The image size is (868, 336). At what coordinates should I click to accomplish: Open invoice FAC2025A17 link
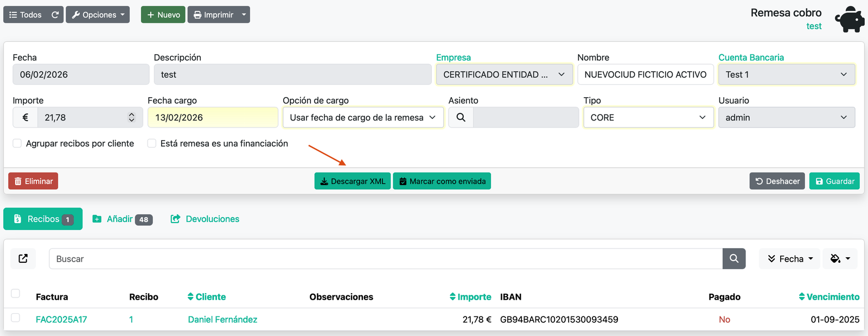pyautogui.click(x=61, y=320)
